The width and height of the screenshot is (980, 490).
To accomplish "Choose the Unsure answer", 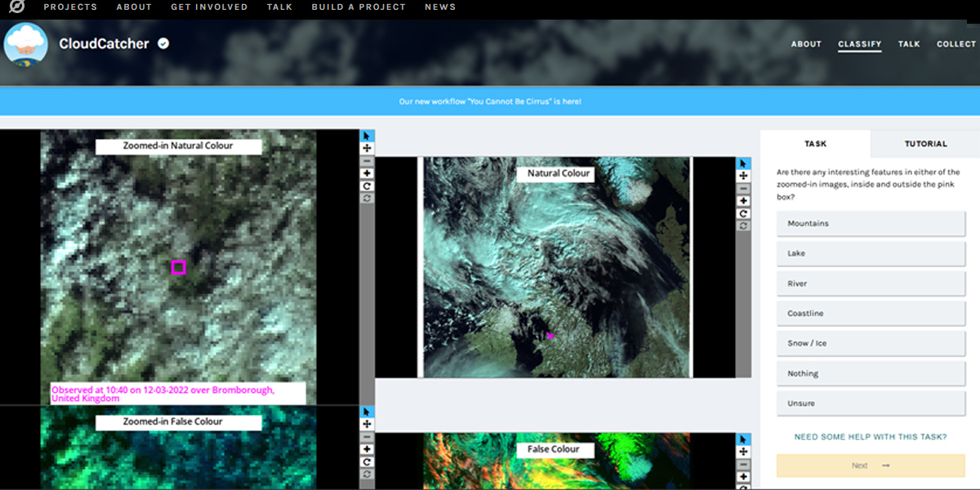I will tap(871, 403).
